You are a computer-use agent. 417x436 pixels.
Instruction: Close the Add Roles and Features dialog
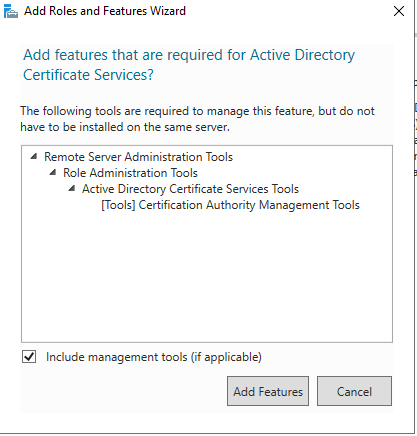(x=399, y=11)
